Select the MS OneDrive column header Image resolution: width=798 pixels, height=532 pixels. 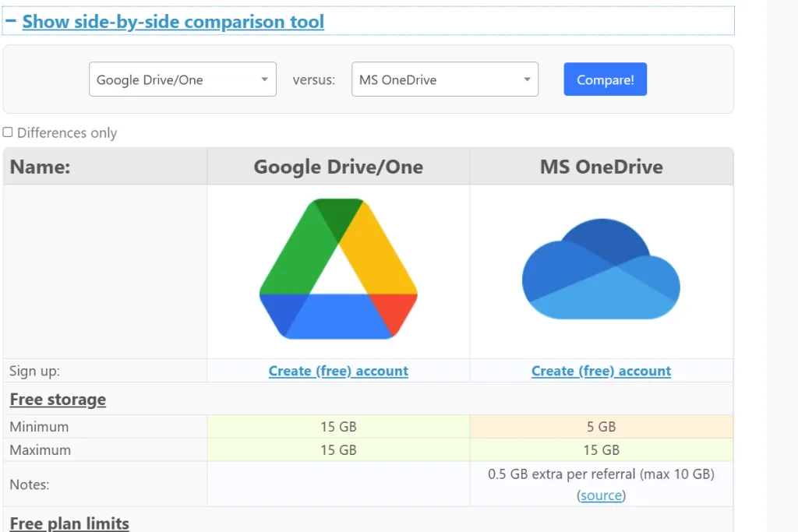click(x=602, y=167)
